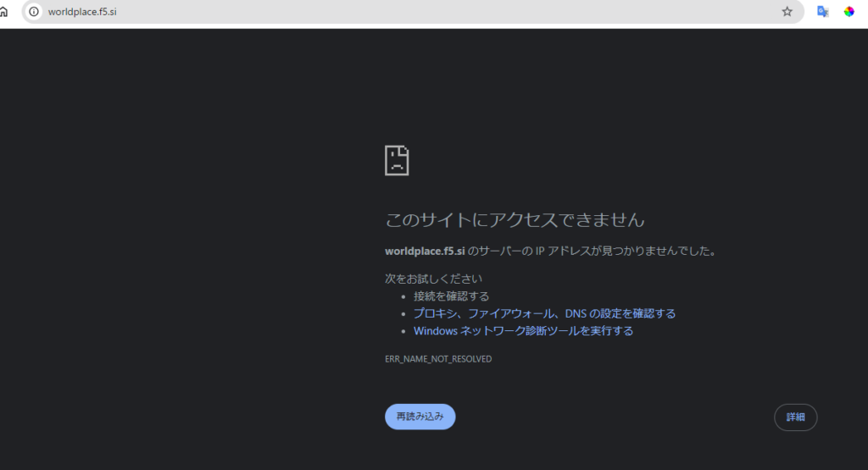
Task: Click the sad page error icon
Action: pos(397,160)
